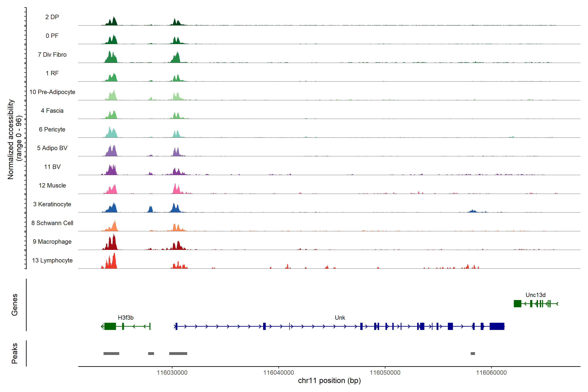Select the 9 Macrophage track label
This screenshot has width=588, height=392.
click(52, 242)
